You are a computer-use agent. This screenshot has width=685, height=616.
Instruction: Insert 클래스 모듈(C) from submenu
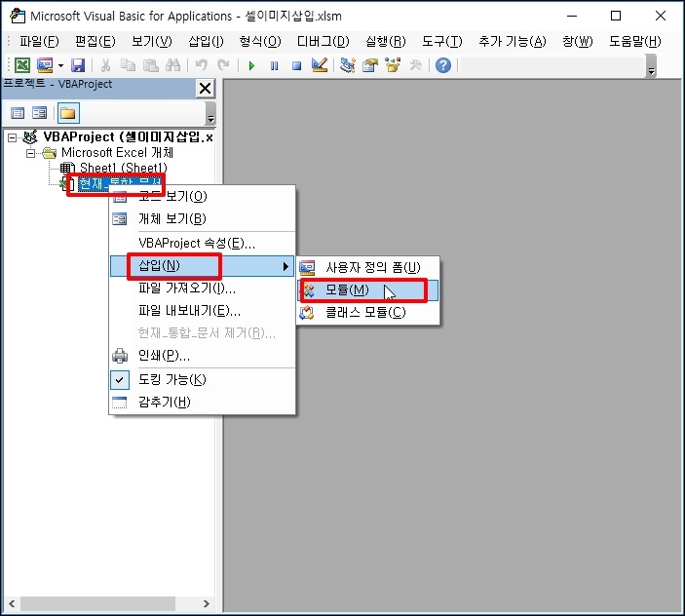click(x=368, y=313)
